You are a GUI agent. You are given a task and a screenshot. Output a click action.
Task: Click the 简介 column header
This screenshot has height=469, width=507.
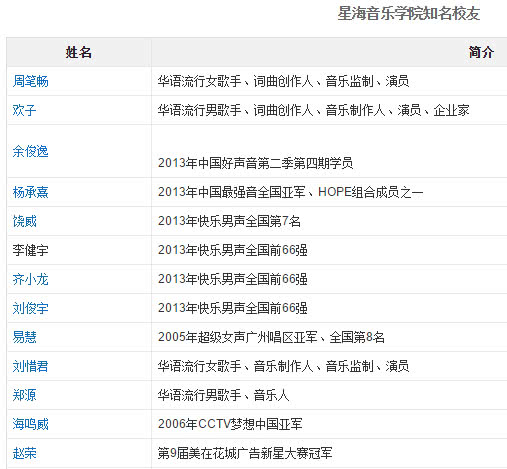(481, 52)
